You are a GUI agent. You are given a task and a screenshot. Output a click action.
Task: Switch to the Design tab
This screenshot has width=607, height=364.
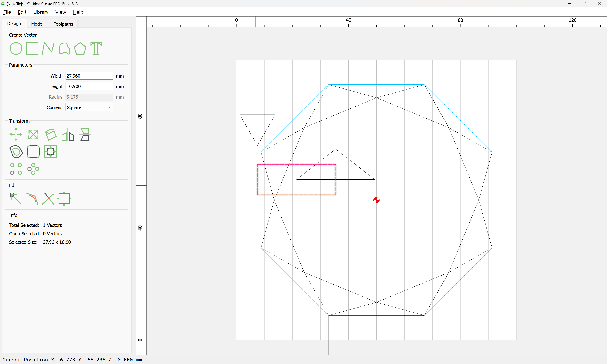point(14,24)
